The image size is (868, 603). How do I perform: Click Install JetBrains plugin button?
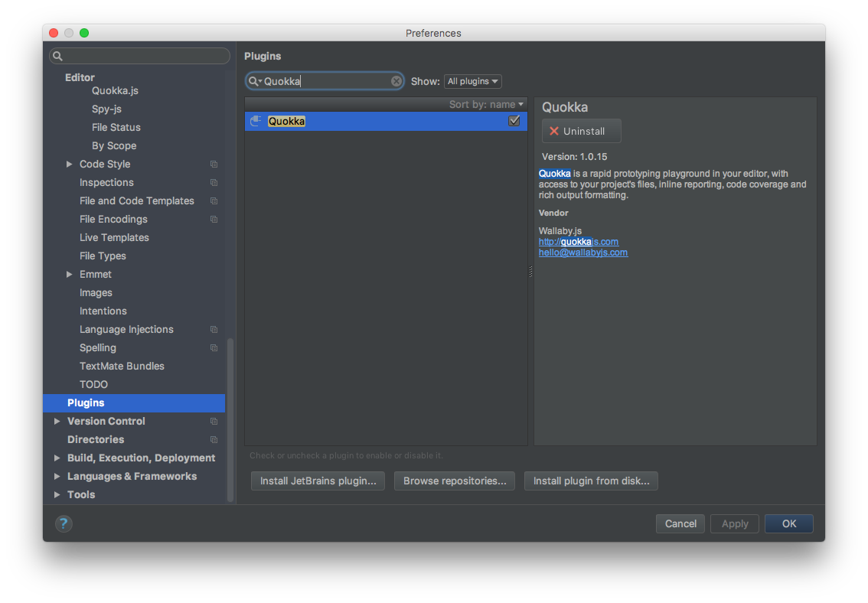coord(318,481)
